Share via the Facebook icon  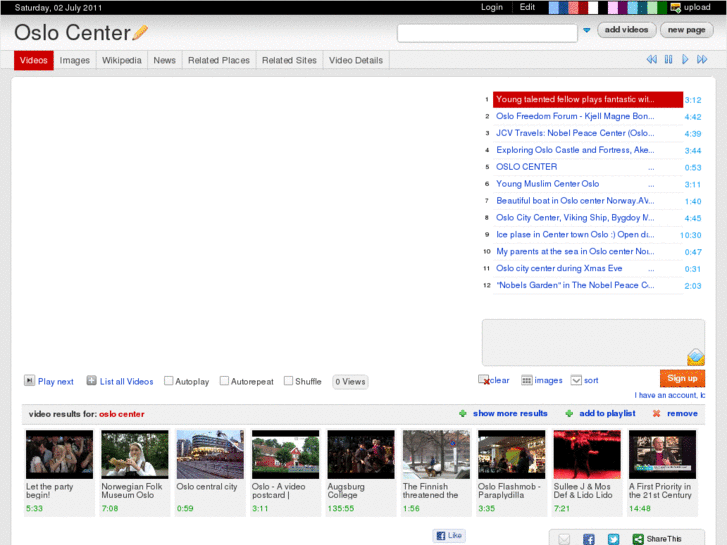click(x=588, y=539)
